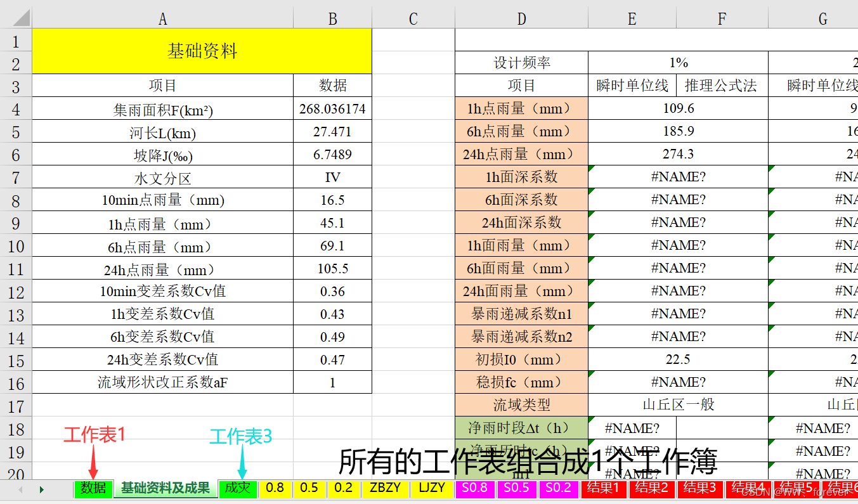The image size is (858, 504).
Task: Select the value 27.471
Action: pyautogui.click(x=332, y=132)
